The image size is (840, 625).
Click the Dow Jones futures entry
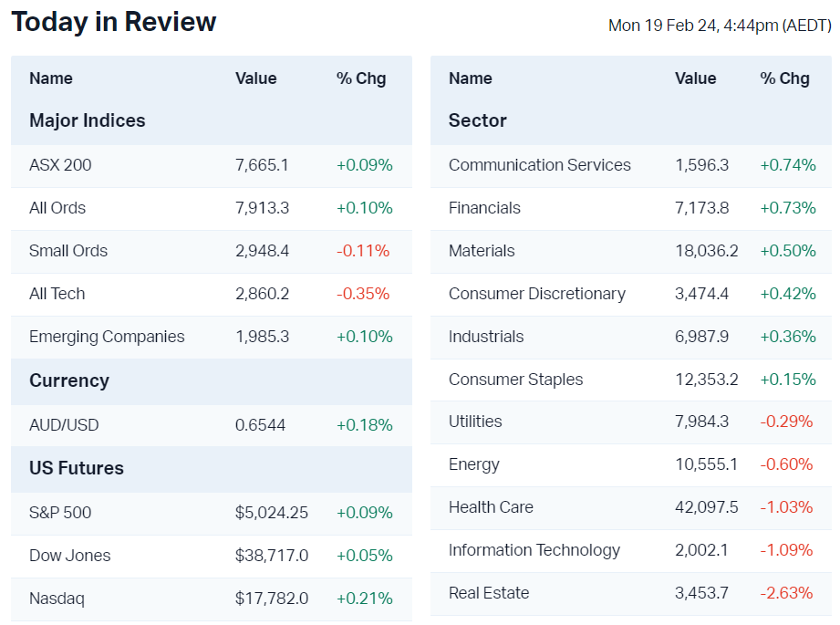pos(70,556)
